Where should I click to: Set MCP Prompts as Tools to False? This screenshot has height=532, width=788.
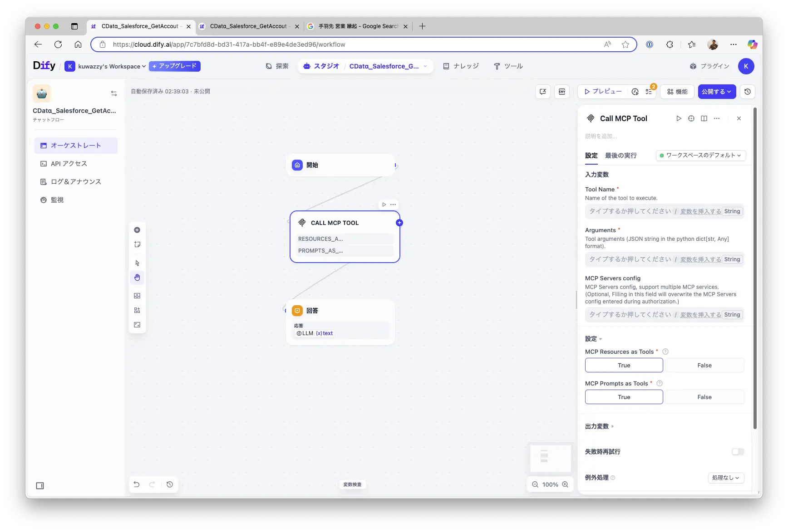click(x=704, y=397)
